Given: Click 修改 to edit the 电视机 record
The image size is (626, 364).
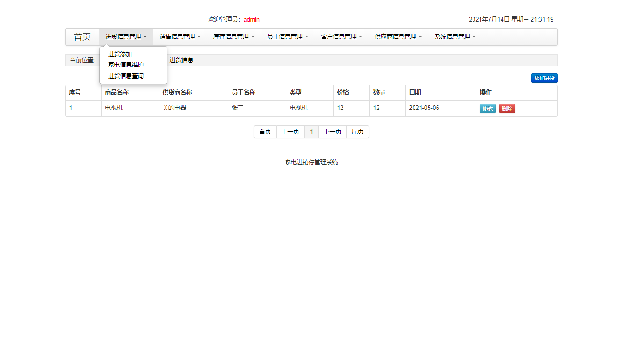Looking at the screenshot, I should tap(488, 108).
